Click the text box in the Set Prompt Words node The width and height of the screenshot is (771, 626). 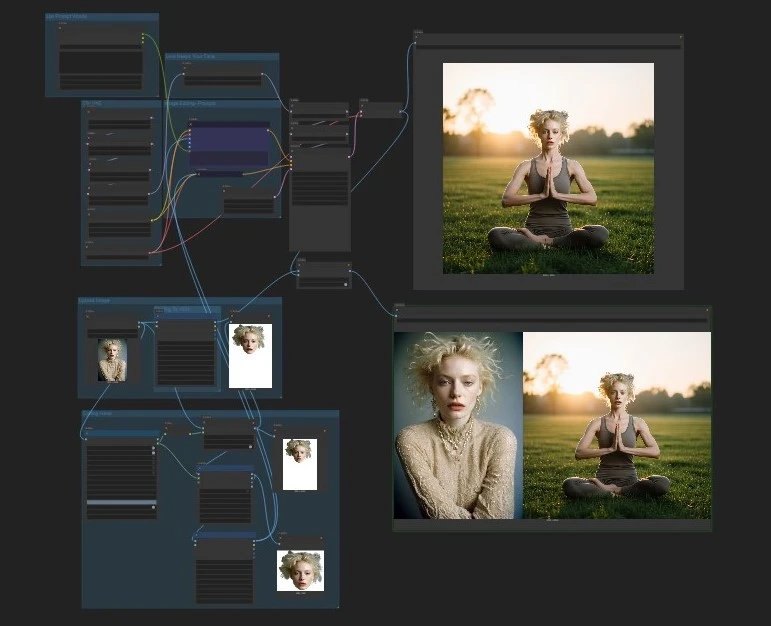(x=100, y=62)
